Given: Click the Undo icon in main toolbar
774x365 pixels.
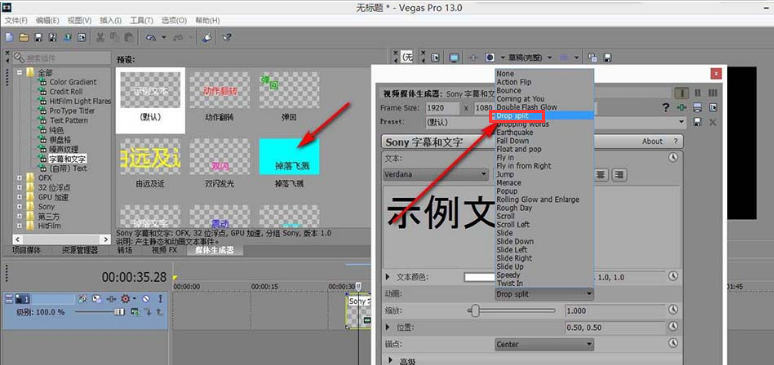Looking at the screenshot, I should click(151, 38).
